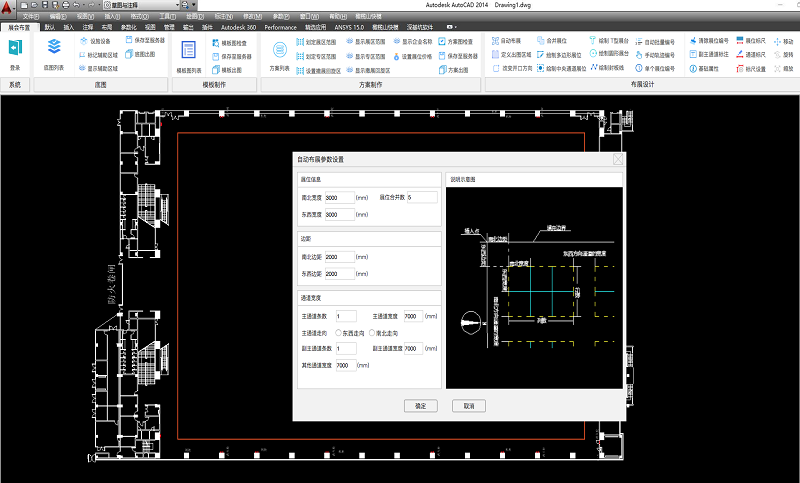Expand quick access toolbar customize arrow
The image size is (800, 483).
[193, 5]
